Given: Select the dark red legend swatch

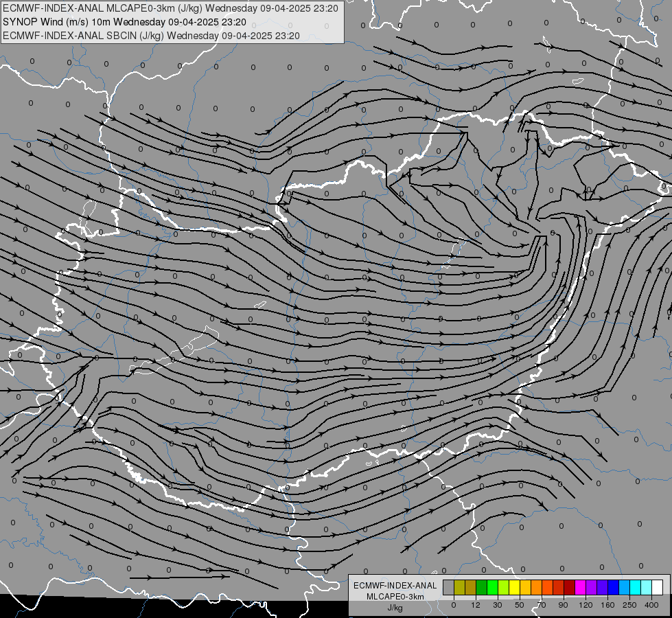Looking at the screenshot, I should 569,588.
